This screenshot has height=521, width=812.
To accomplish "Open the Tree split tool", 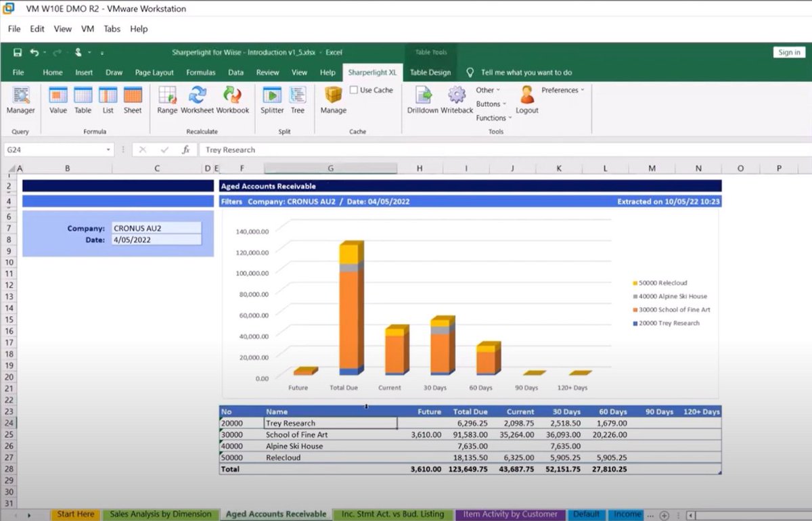I will pyautogui.click(x=298, y=100).
